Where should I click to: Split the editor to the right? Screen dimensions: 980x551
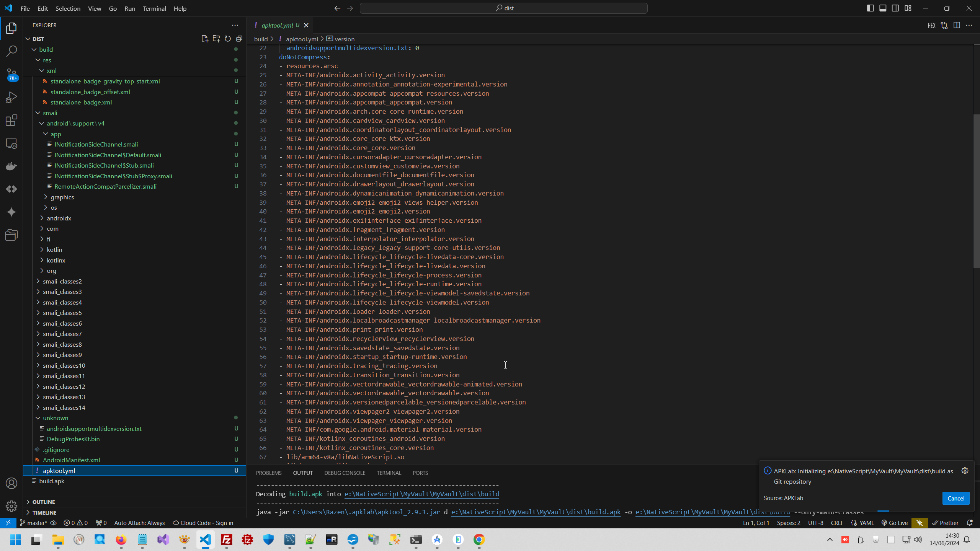click(x=957, y=25)
